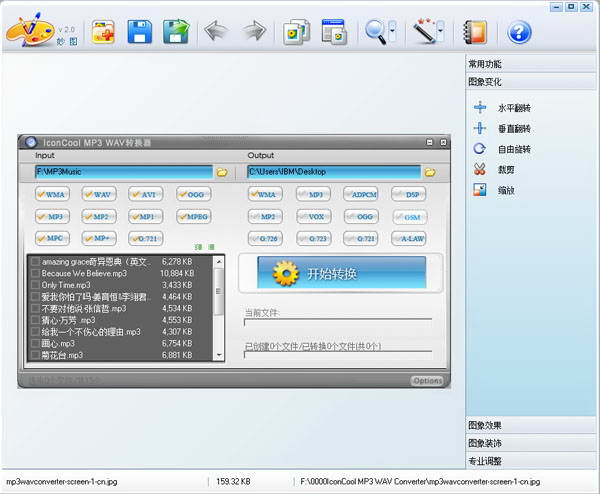The width and height of the screenshot is (600, 494).
Task: Open the notebook album icon
Action: [x=475, y=32]
